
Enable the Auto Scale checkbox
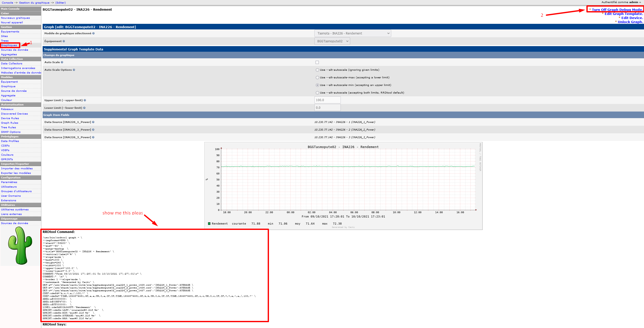(317, 62)
